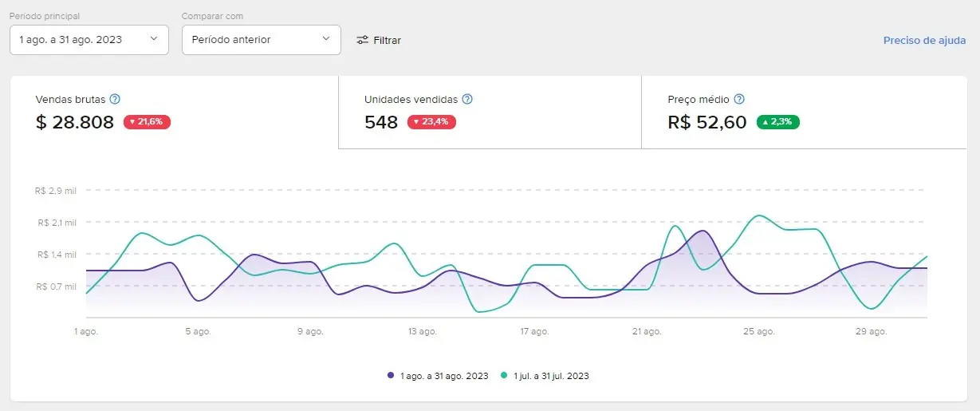Click the red 21,6% decrease badge
Screen dimensions: 980x411
click(147, 122)
